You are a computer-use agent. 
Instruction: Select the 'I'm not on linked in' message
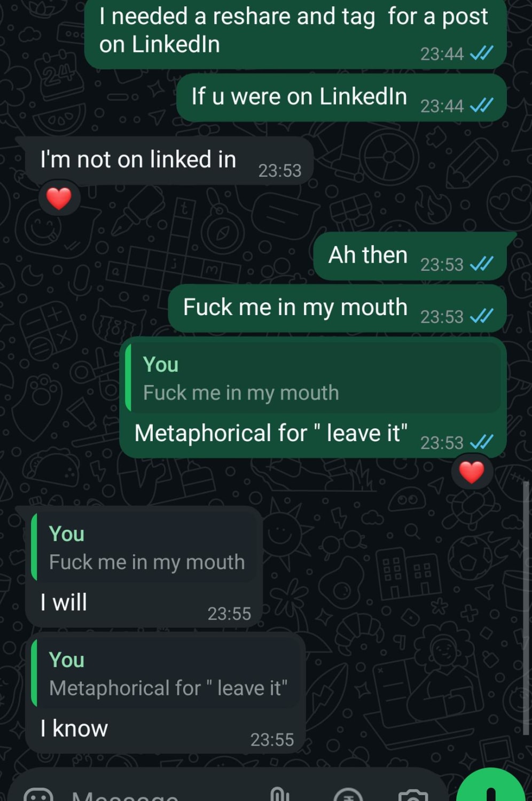(x=163, y=161)
